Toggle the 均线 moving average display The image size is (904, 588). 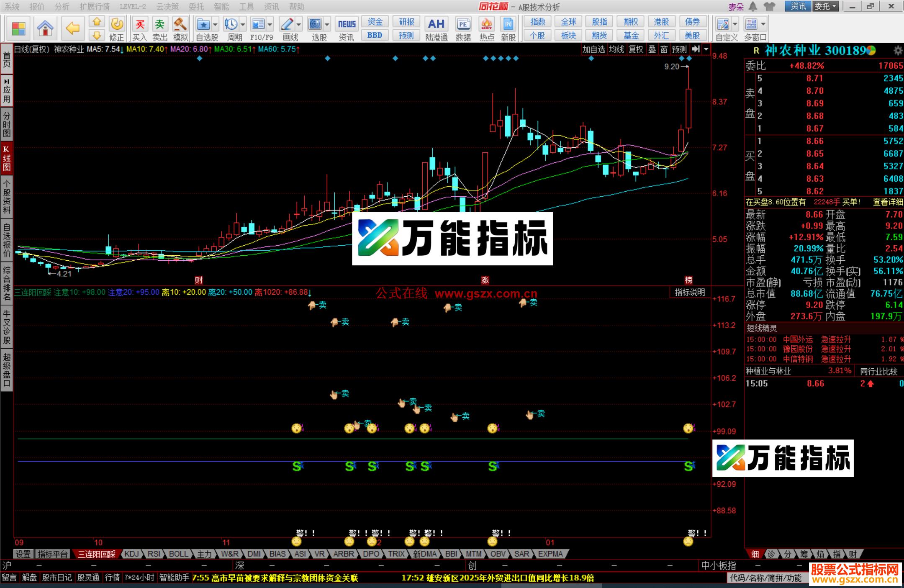(616, 49)
